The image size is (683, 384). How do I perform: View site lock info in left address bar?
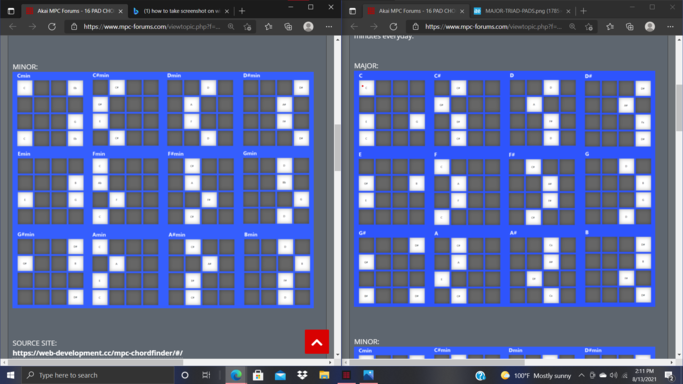click(x=74, y=27)
